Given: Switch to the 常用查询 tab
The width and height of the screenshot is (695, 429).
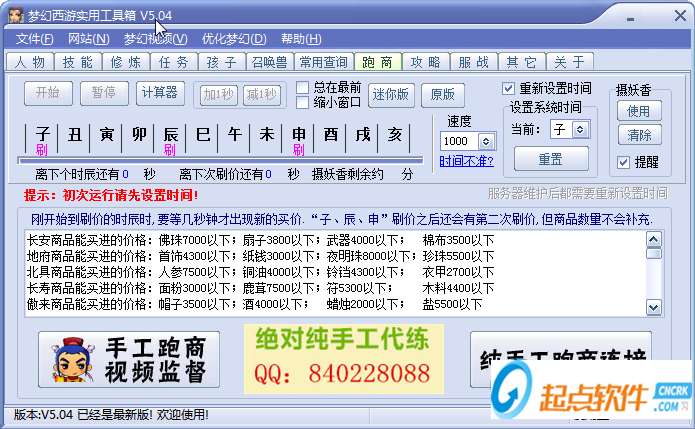Looking at the screenshot, I should tap(324, 62).
